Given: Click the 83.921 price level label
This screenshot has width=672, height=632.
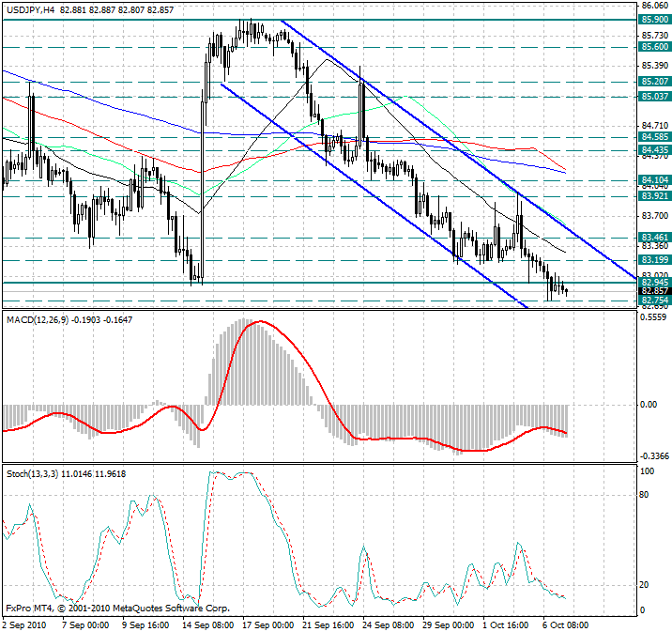Looking at the screenshot, I should (654, 196).
